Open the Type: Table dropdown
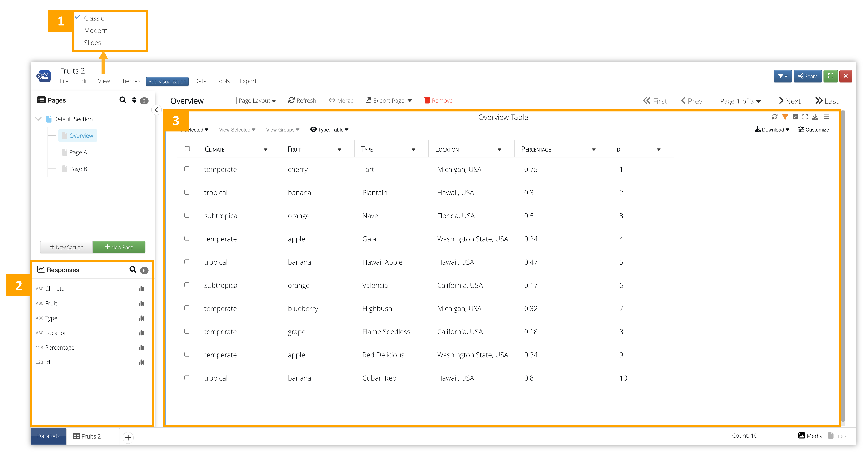This screenshot has height=472, width=868. pyautogui.click(x=330, y=130)
